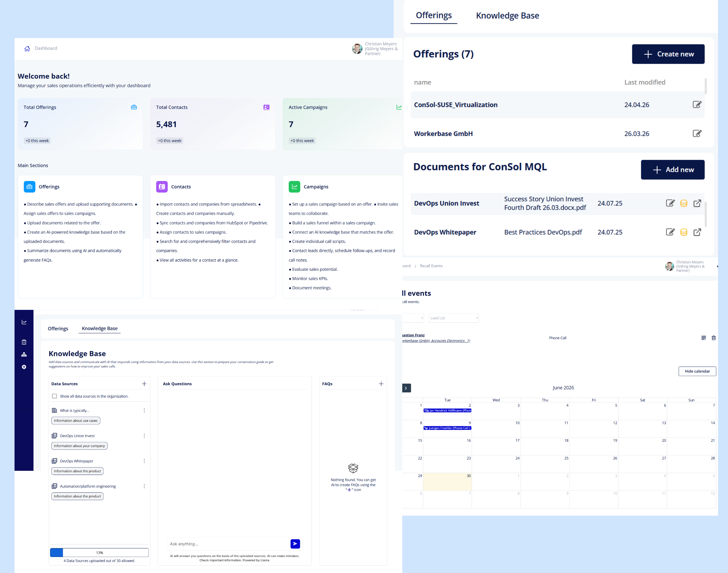The height and width of the screenshot is (573, 728).
Task: Go to next month in calendar
Action: [x=406, y=388]
